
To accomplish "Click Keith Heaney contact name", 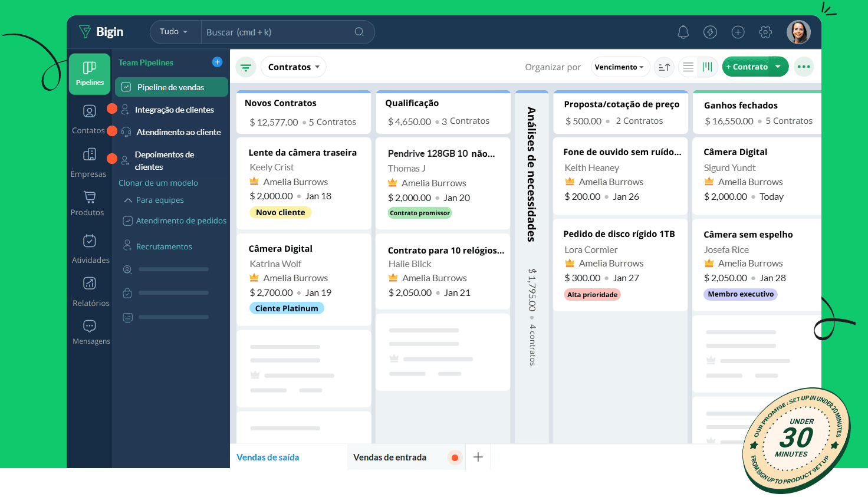I will [x=591, y=168].
